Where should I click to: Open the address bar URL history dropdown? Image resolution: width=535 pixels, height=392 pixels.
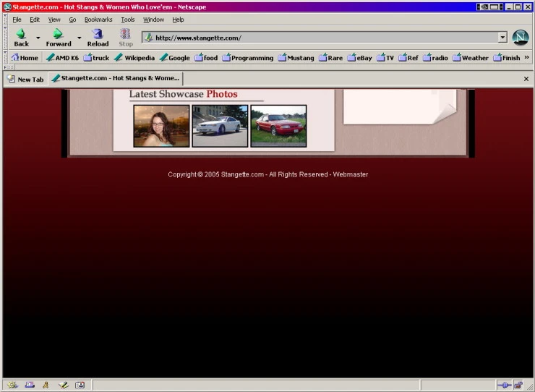pyautogui.click(x=502, y=38)
